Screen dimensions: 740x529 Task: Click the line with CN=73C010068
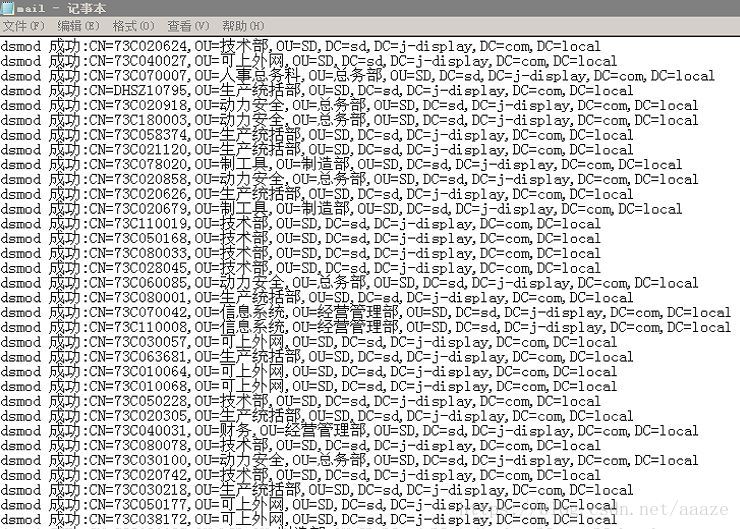click(x=309, y=386)
